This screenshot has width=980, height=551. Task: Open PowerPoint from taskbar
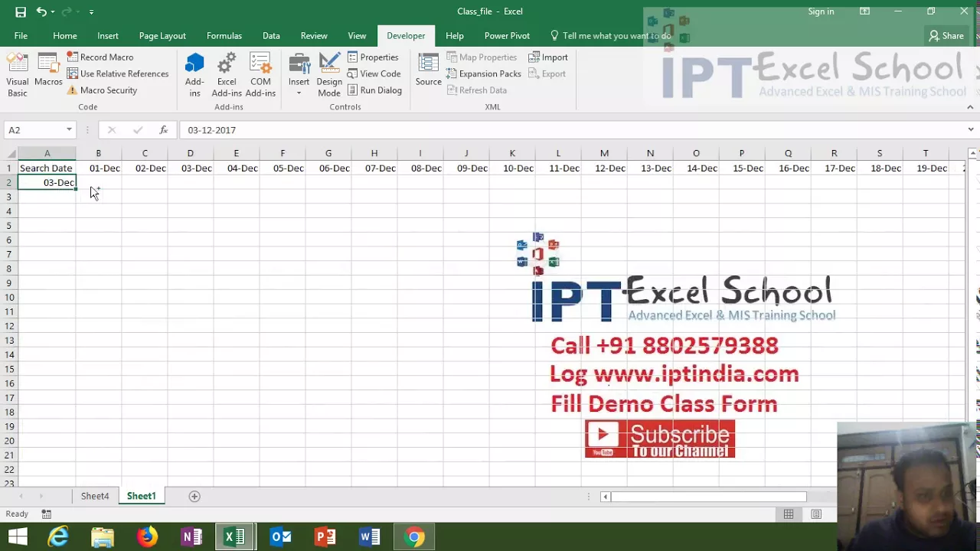[x=325, y=537]
